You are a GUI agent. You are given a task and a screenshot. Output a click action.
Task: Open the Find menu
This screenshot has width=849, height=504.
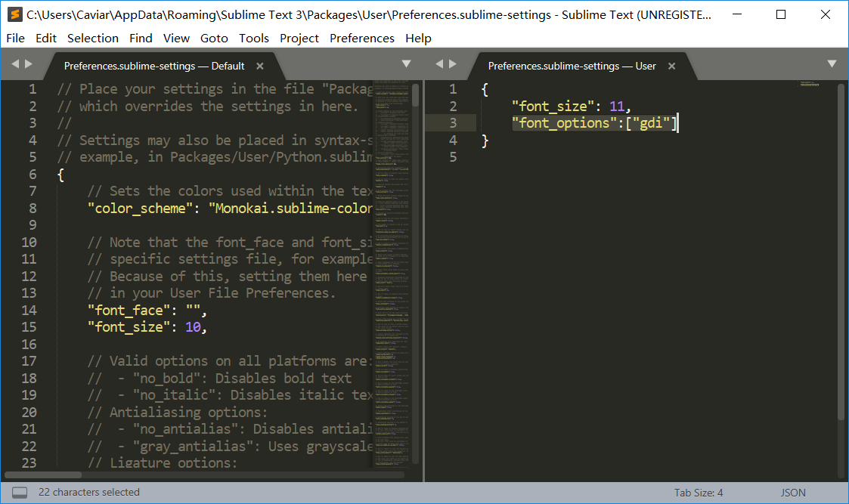[141, 39]
